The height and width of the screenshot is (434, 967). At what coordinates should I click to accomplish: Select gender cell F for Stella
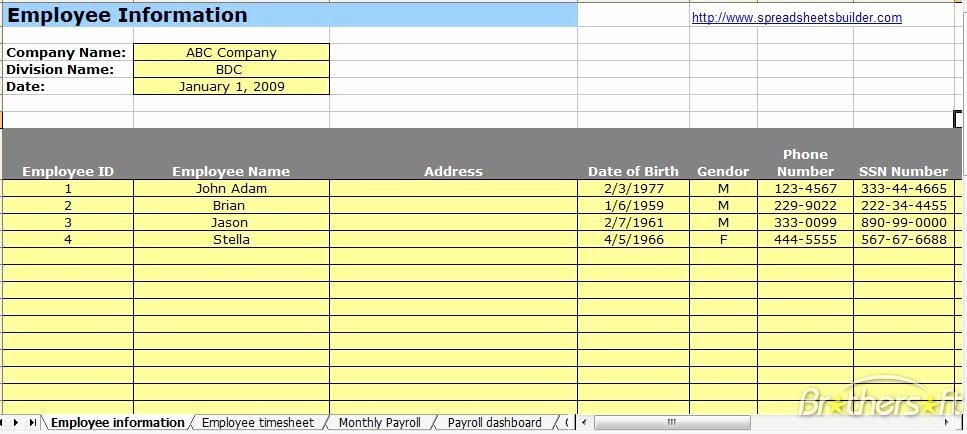(x=723, y=239)
